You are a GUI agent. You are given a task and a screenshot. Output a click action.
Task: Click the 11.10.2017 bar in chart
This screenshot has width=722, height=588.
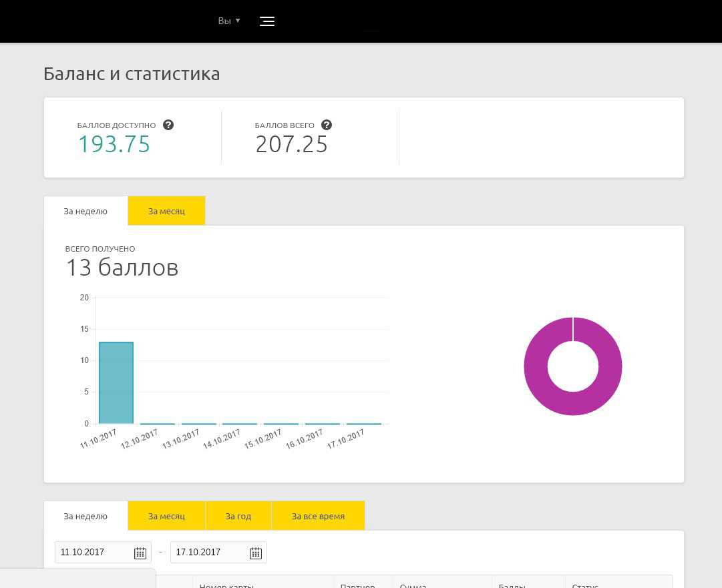pos(116,383)
